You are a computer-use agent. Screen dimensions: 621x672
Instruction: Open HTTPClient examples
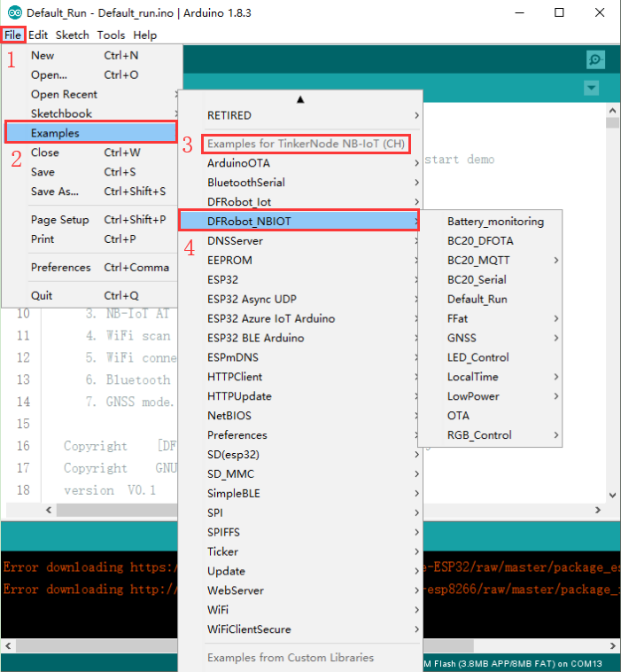point(300,377)
